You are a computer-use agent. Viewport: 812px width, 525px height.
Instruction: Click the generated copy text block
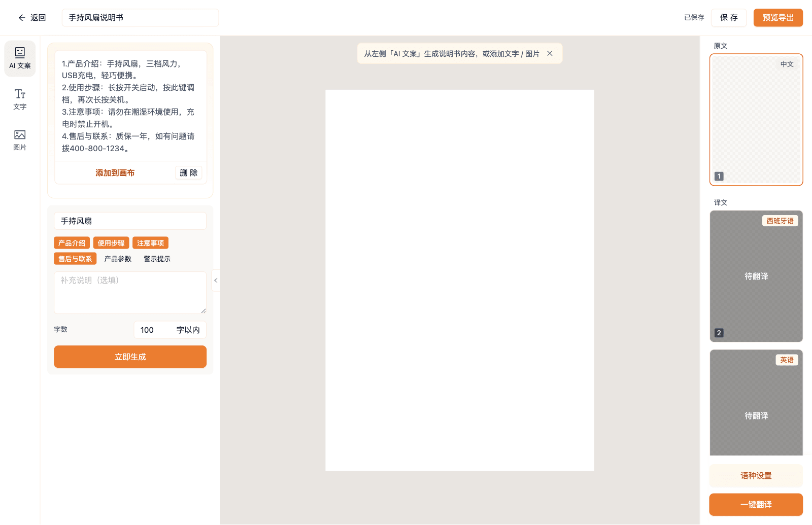tap(130, 106)
